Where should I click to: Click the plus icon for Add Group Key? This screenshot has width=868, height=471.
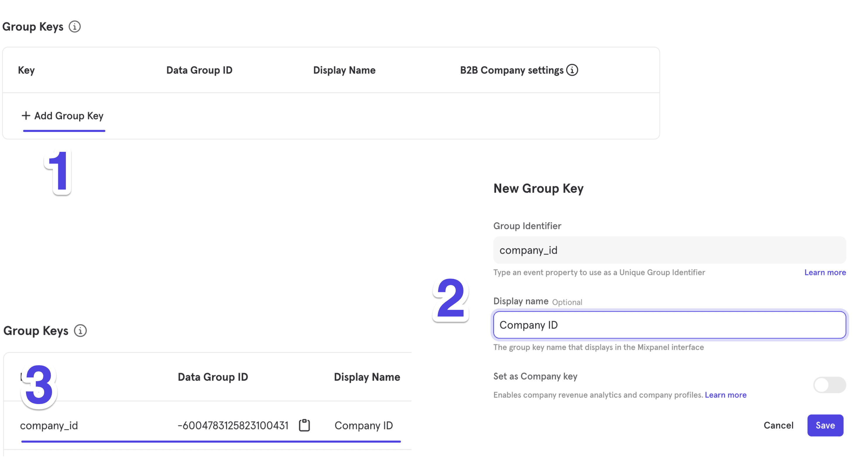pyautogui.click(x=26, y=116)
